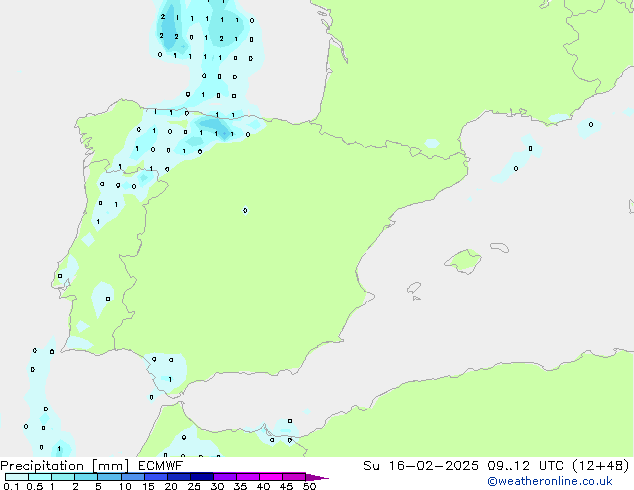Select the 35 mm legend color swatch
Screen dimensions: 634x490
(247, 477)
